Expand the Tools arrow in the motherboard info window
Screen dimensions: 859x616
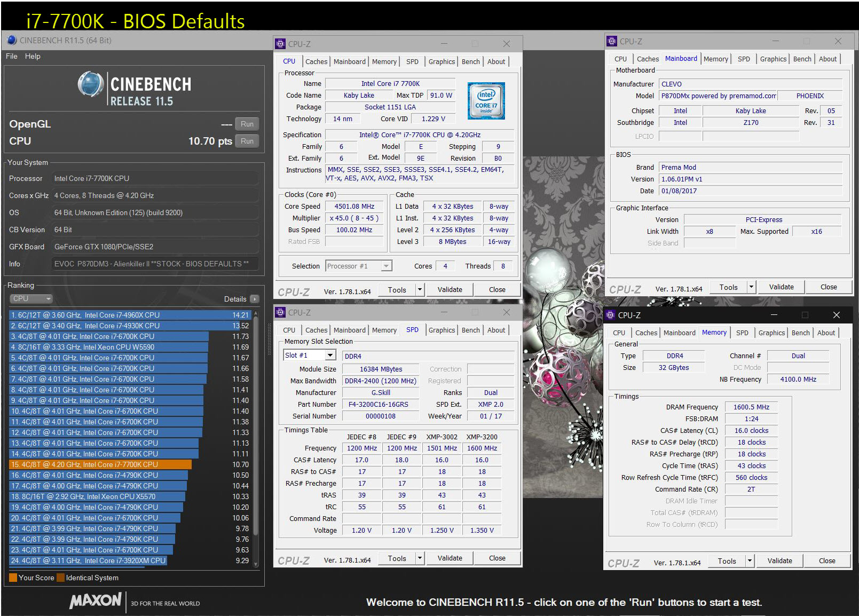tap(751, 287)
